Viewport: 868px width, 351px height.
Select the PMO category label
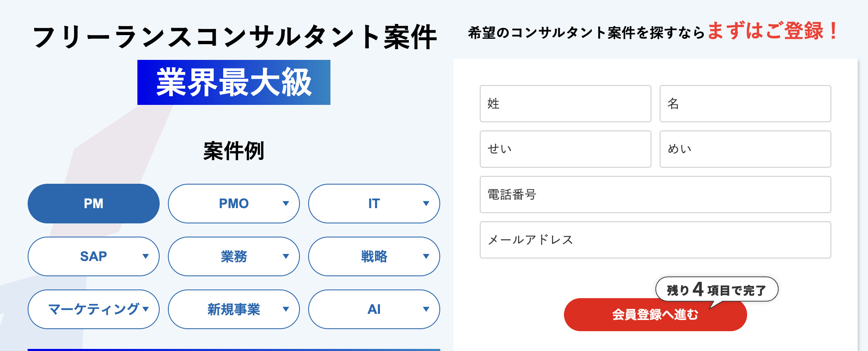(234, 204)
